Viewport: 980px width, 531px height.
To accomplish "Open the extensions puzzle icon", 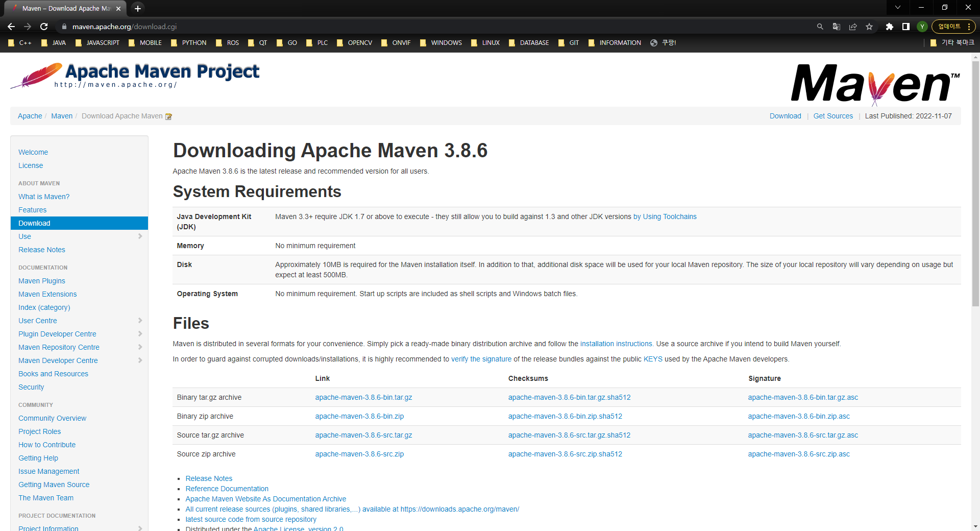I will coord(889,27).
